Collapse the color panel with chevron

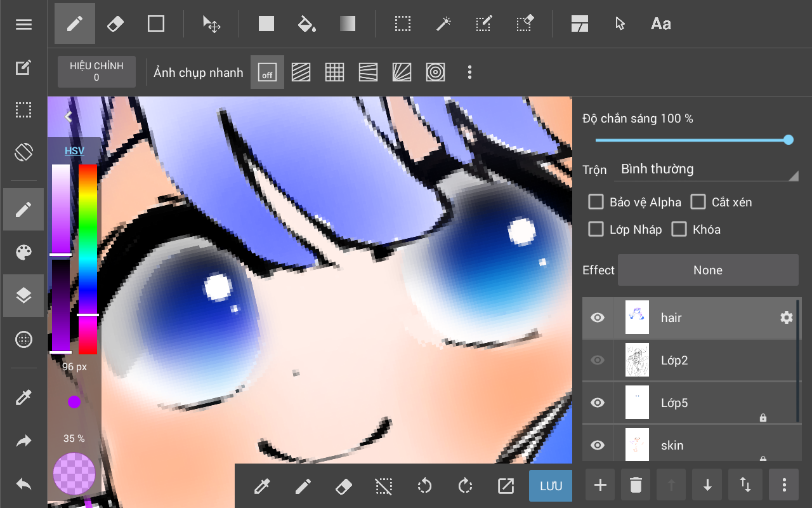pos(69,117)
